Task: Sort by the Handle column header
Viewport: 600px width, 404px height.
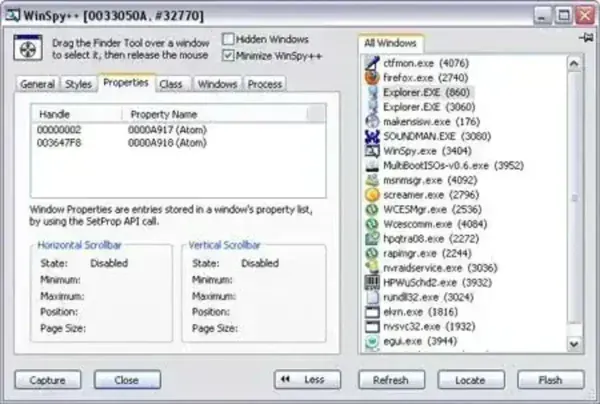Action: coord(77,114)
